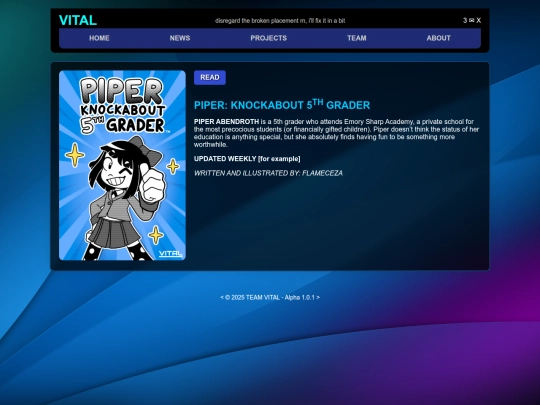Open the ABOUT page
Viewport: 540px width, 405px height.
(x=438, y=38)
